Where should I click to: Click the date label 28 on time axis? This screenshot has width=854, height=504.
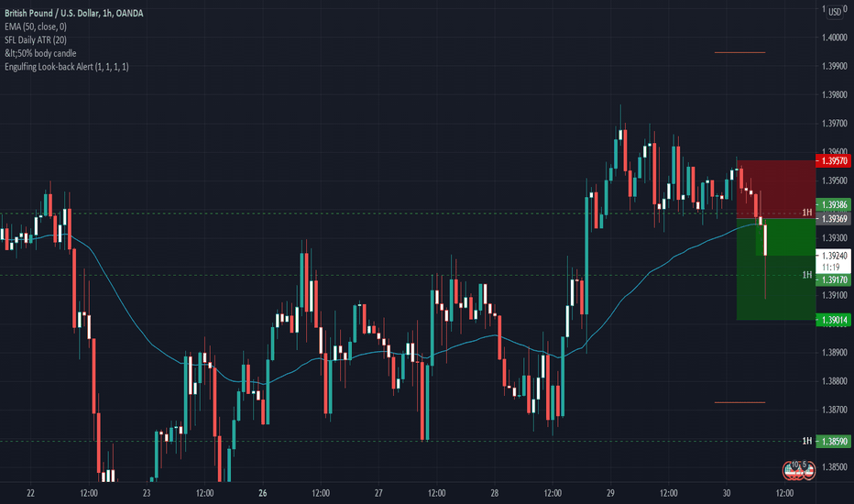[495, 493]
